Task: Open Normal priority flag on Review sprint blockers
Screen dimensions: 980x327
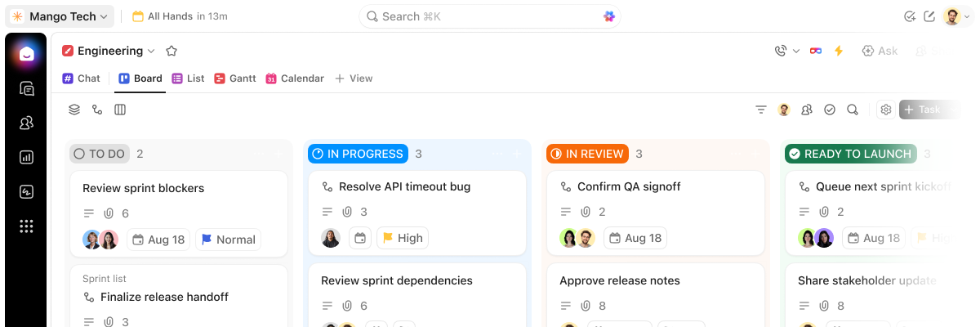Action: coord(229,240)
